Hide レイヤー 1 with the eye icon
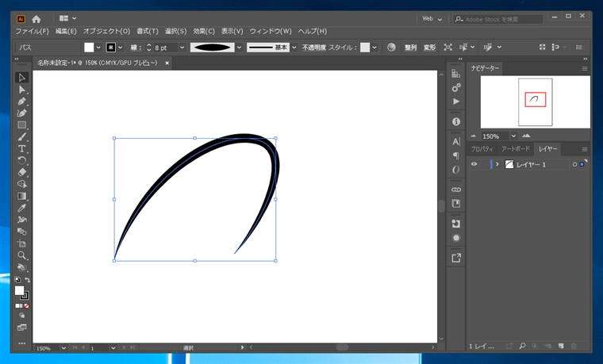 tap(474, 164)
